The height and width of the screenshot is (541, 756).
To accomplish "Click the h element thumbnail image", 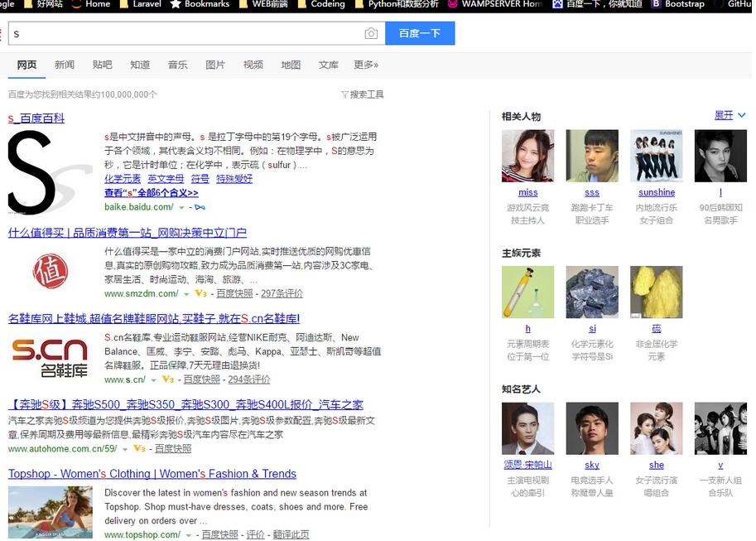I will (528, 292).
